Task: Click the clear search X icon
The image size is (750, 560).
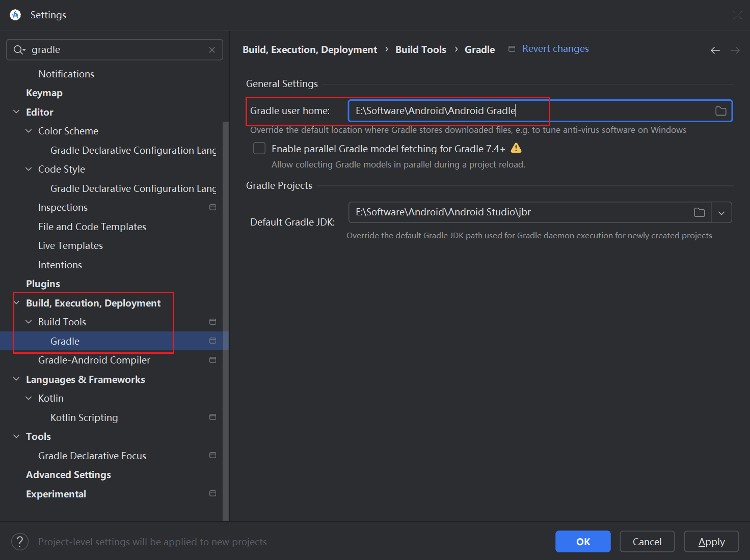Action: pos(212,50)
